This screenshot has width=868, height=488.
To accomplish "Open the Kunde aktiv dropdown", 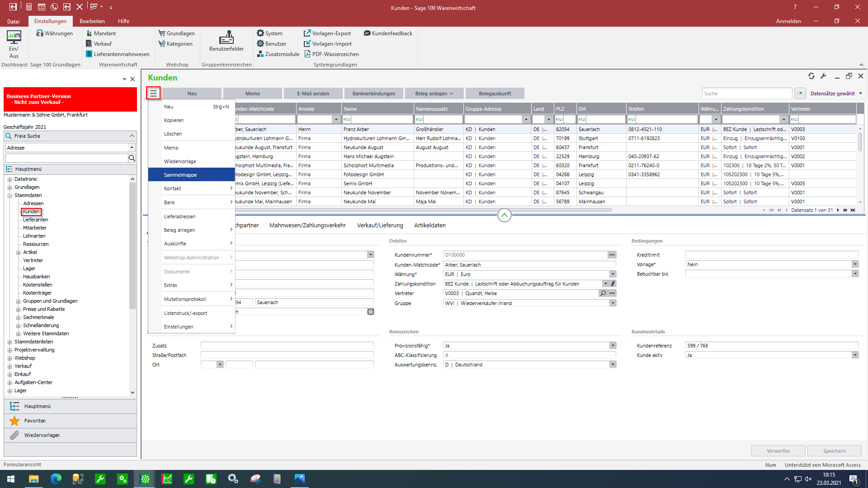I will click(855, 355).
